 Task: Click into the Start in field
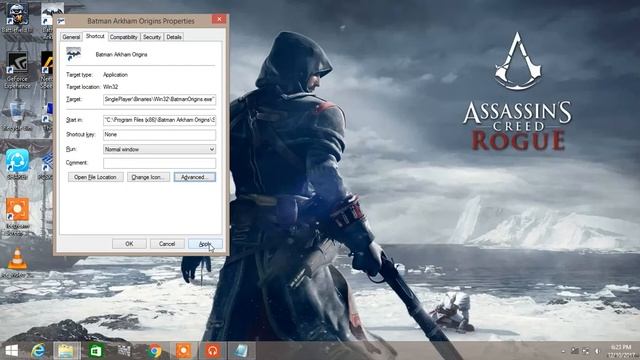pyautogui.click(x=159, y=120)
